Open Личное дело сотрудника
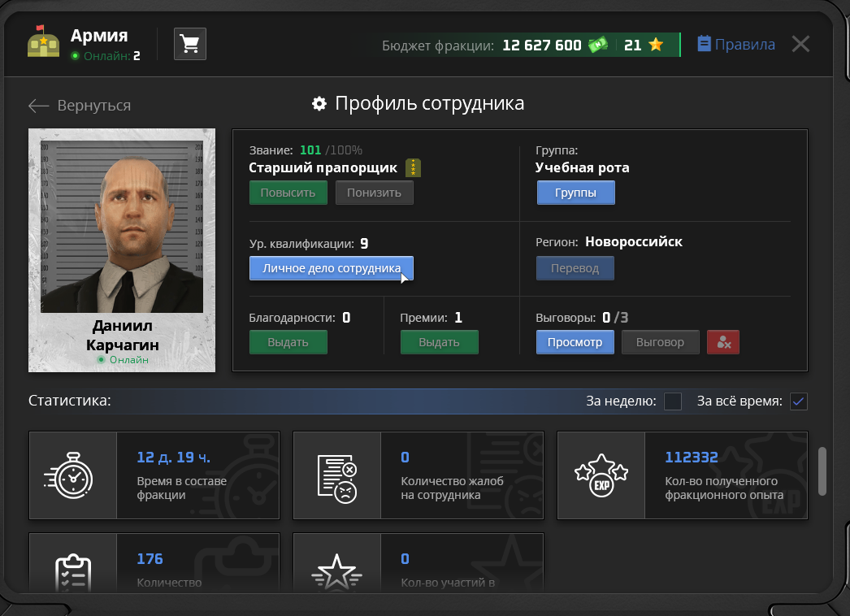 click(332, 268)
